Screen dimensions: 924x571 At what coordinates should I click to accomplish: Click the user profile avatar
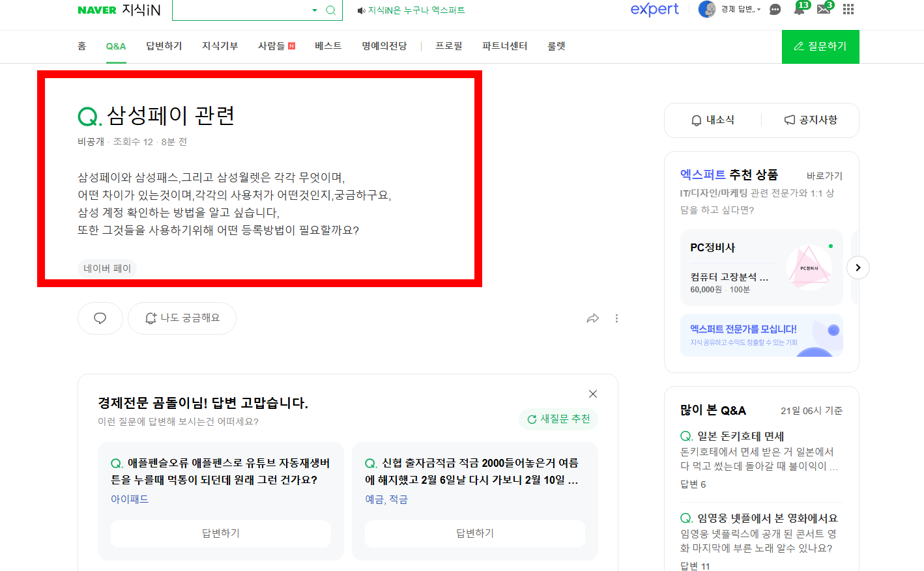tap(707, 9)
